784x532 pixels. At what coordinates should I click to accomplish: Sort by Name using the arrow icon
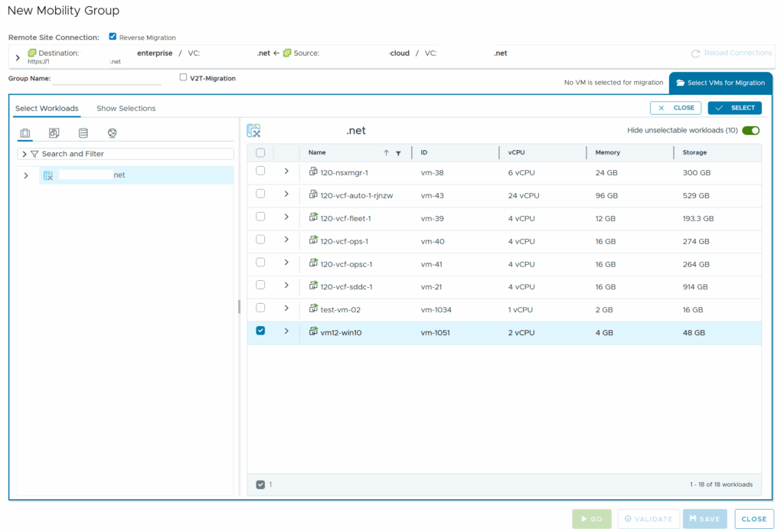[x=386, y=153]
